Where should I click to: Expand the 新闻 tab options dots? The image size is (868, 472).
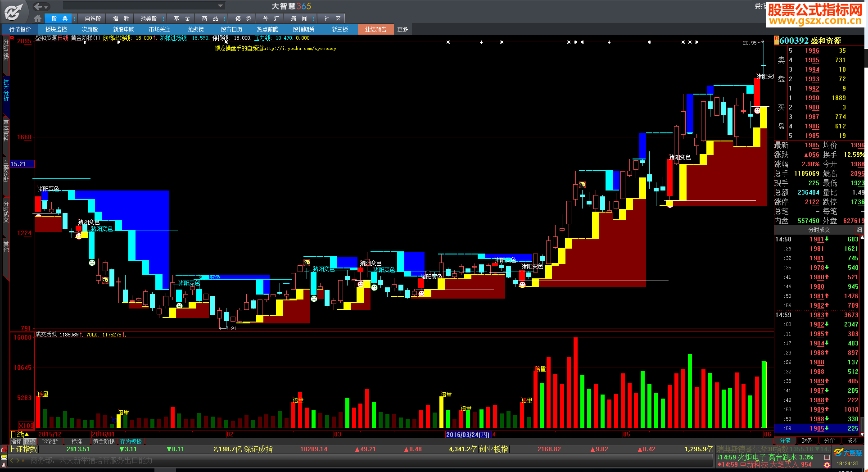(313, 19)
